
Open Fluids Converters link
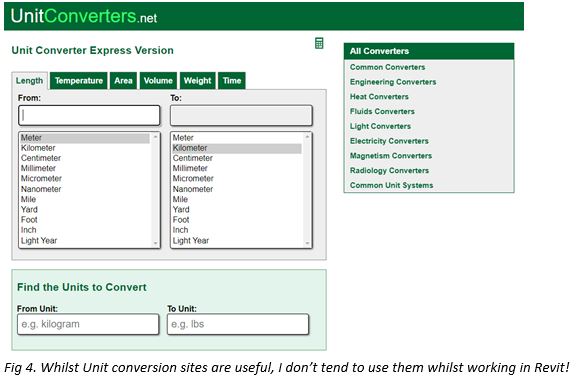(382, 111)
